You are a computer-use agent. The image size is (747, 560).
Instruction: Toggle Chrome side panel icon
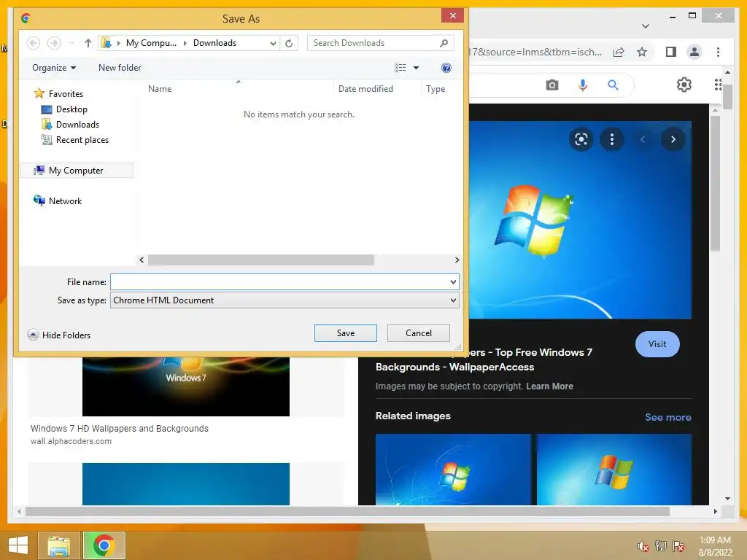(671, 52)
